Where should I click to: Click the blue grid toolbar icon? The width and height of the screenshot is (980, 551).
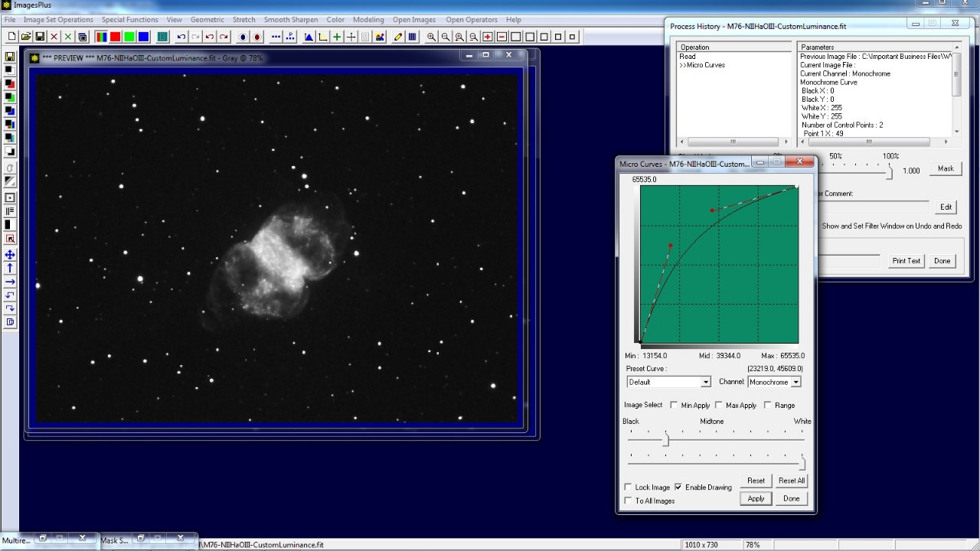pyautogui.click(x=412, y=37)
